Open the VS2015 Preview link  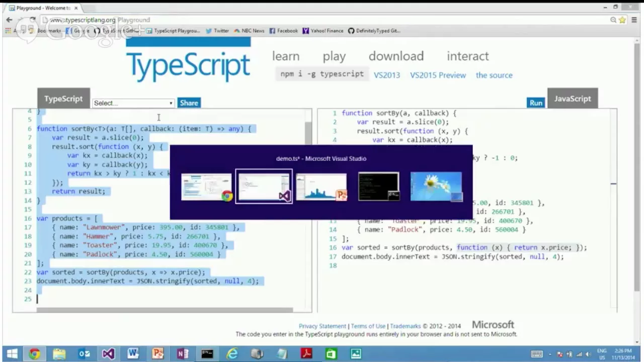(438, 75)
